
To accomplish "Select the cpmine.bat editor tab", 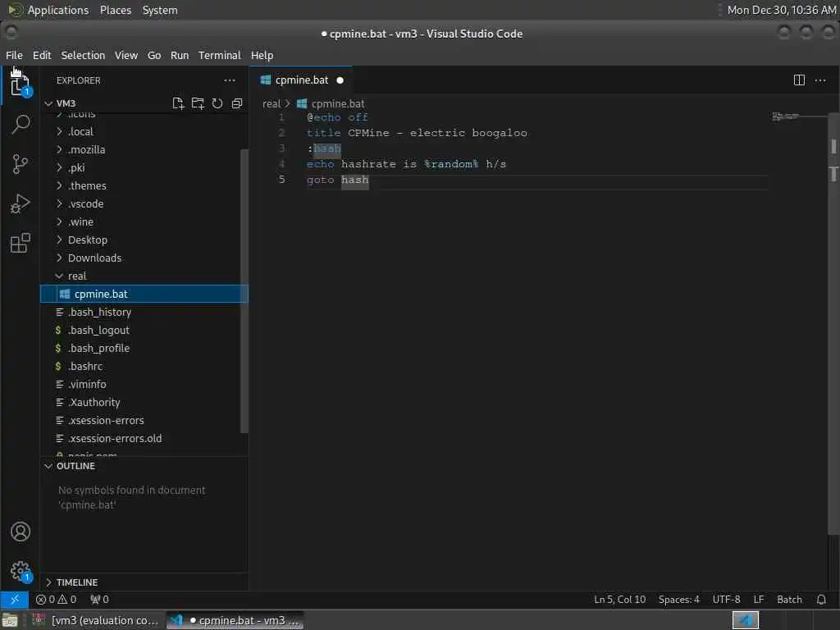I will [x=300, y=80].
